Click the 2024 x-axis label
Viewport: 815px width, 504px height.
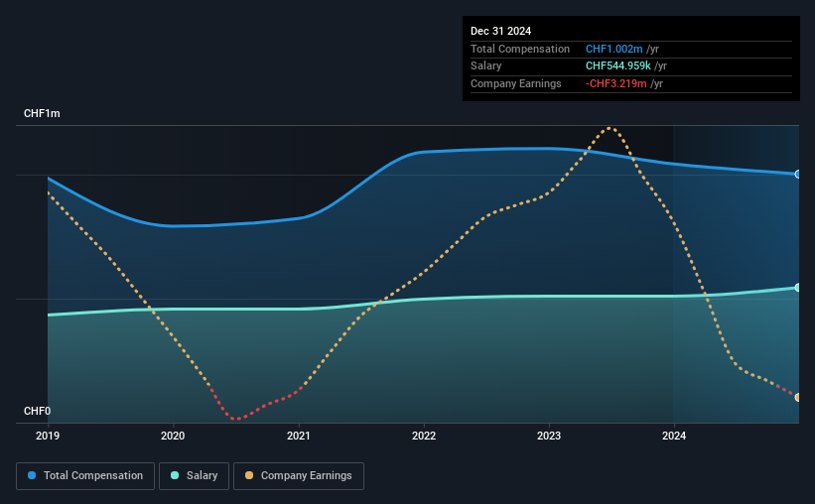(x=674, y=436)
